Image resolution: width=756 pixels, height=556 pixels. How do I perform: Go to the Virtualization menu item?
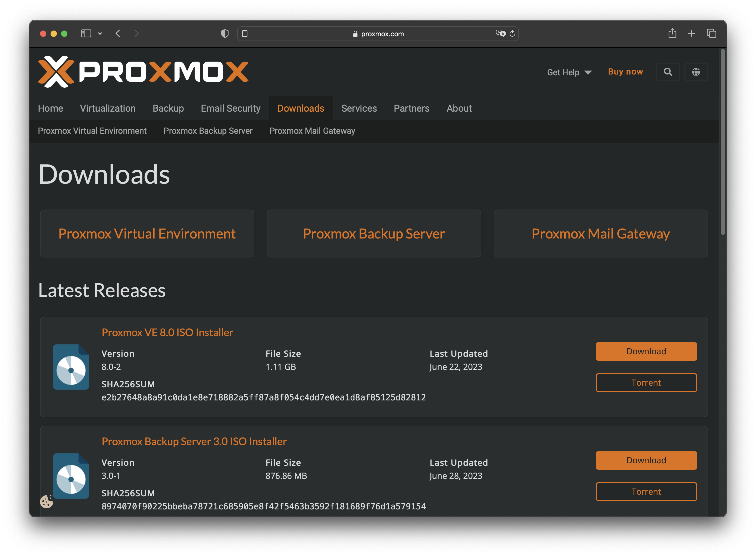(108, 108)
